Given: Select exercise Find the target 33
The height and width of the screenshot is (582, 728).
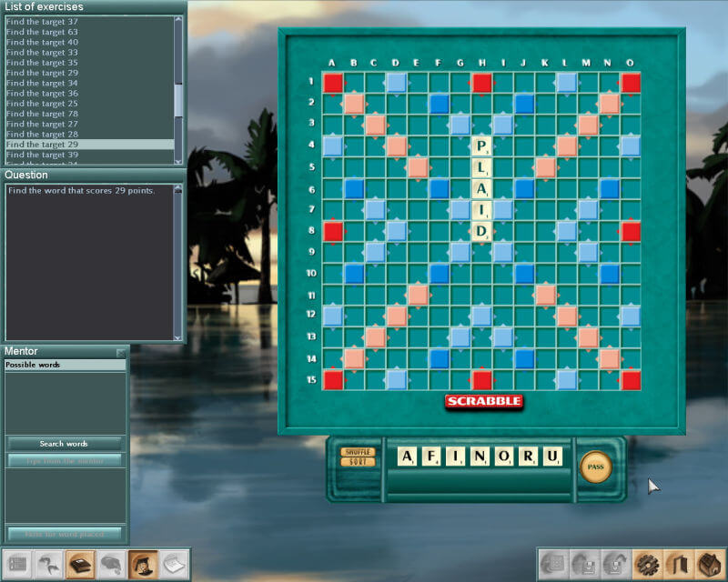Looking at the screenshot, I should coord(89,53).
